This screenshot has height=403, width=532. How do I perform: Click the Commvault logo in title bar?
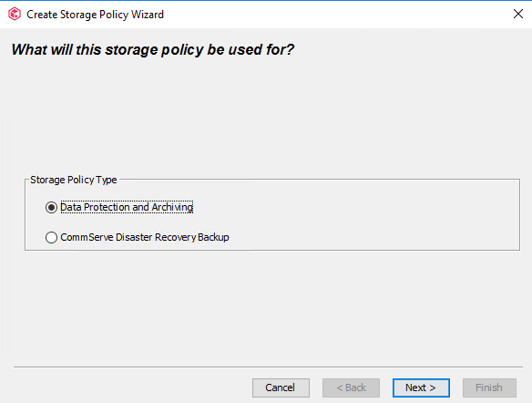(x=15, y=15)
